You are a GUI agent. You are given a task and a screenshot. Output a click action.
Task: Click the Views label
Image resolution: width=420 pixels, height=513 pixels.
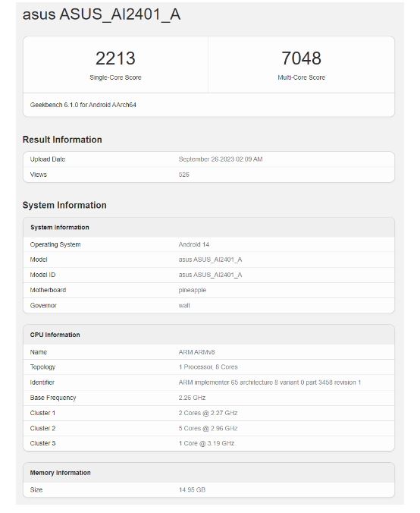[x=39, y=175]
